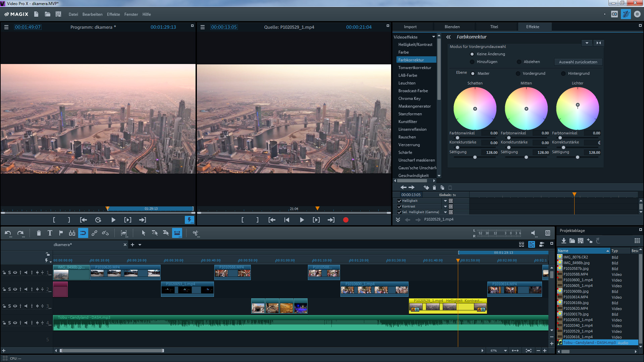Uncheck Sel. Helligkeit (Gamma) checkbox
644x362 pixels.
(399, 212)
